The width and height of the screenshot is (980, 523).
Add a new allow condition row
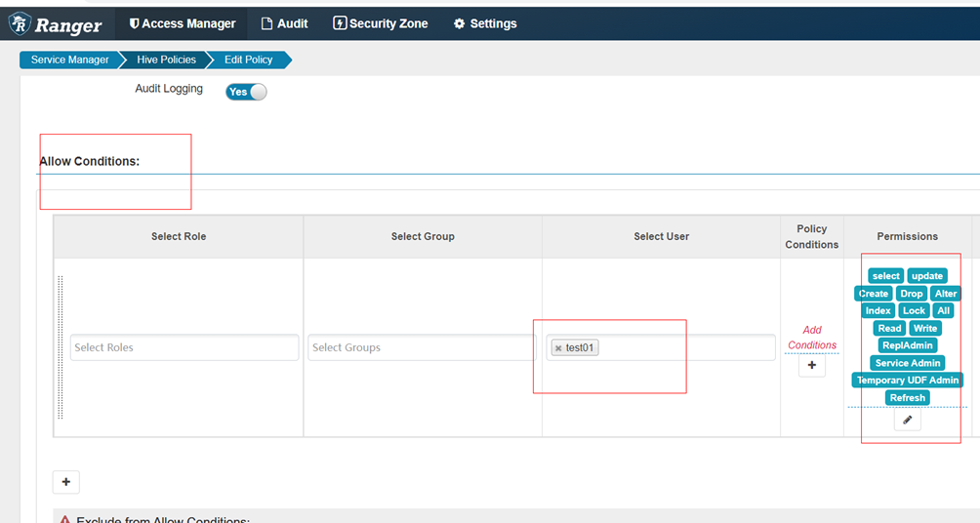coord(66,482)
